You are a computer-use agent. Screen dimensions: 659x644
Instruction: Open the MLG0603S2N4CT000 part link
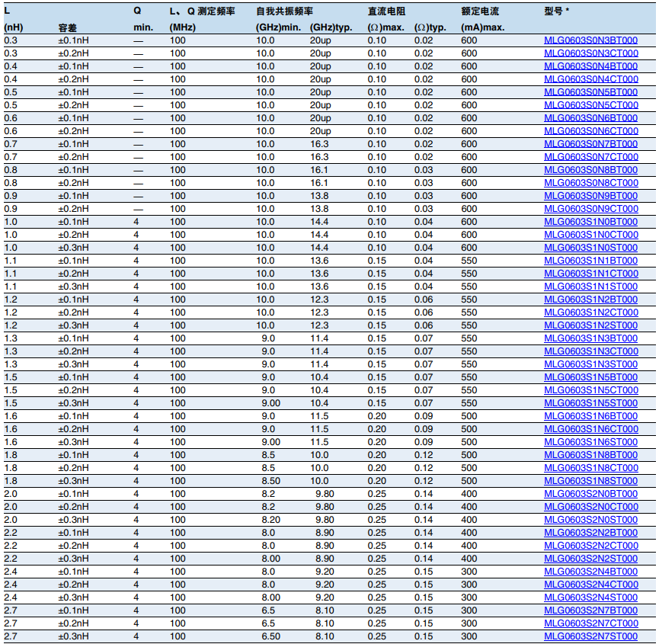[591, 585]
